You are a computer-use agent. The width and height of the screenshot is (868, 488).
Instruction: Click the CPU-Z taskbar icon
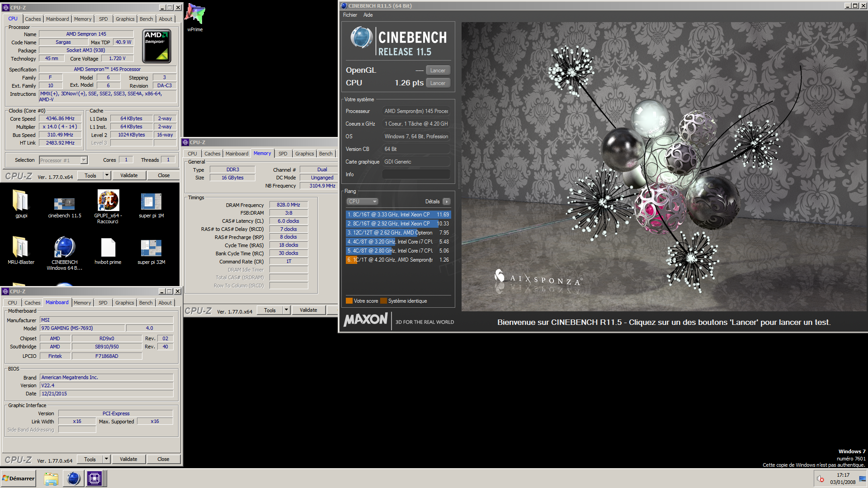point(94,479)
